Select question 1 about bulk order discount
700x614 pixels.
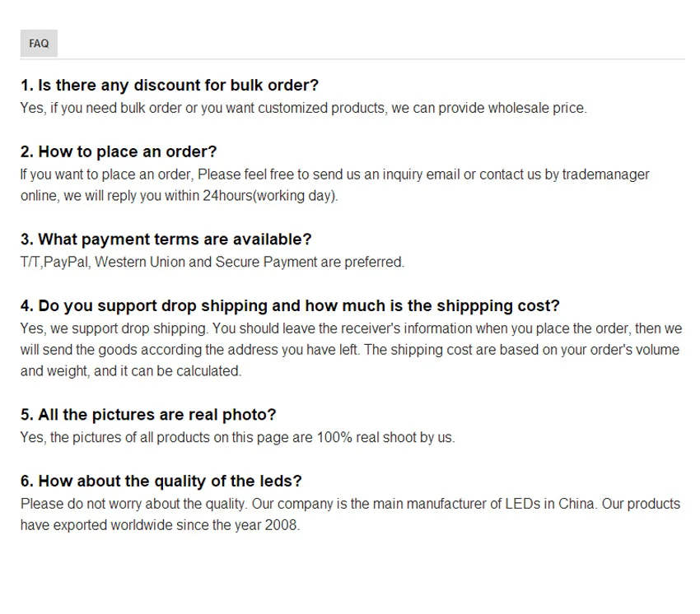[x=170, y=85]
